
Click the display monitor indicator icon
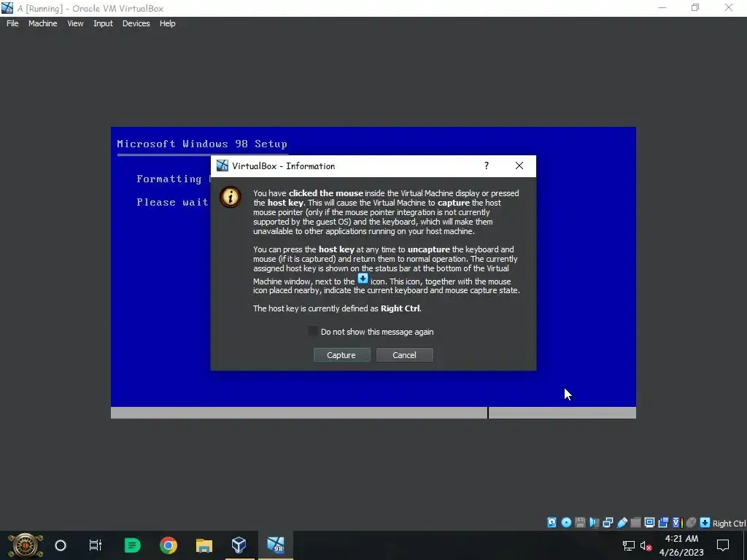(649, 522)
